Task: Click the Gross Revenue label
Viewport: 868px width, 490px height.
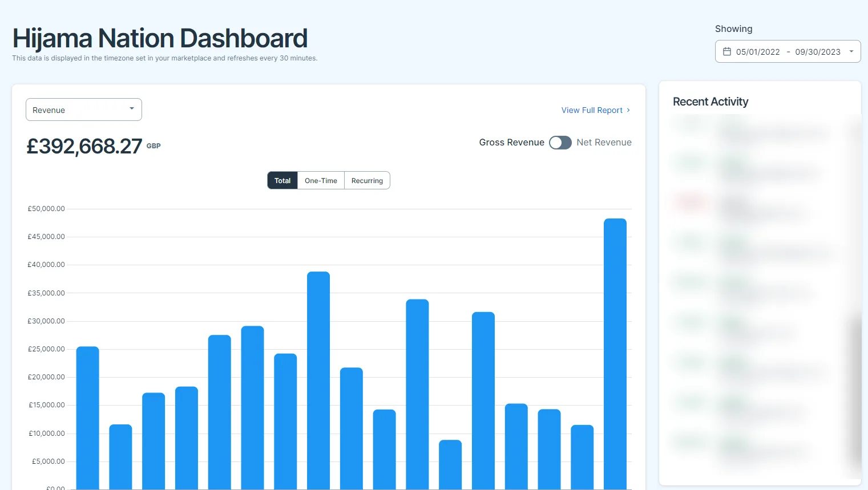Action: click(x=512, y=143)
